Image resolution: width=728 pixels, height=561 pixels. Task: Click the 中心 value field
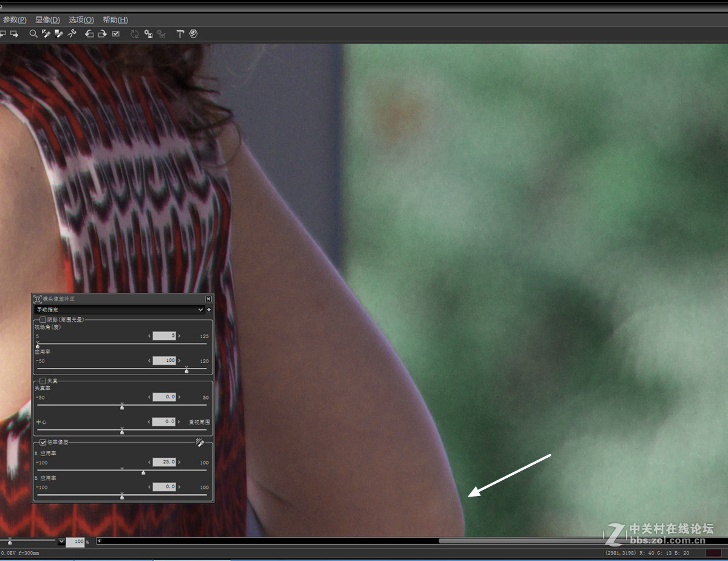pos(164,421)
